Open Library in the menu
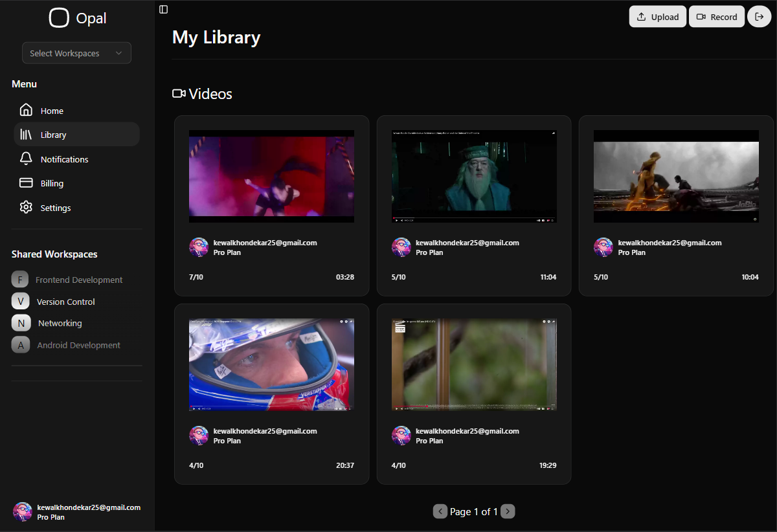 click(x=76, y=135)
